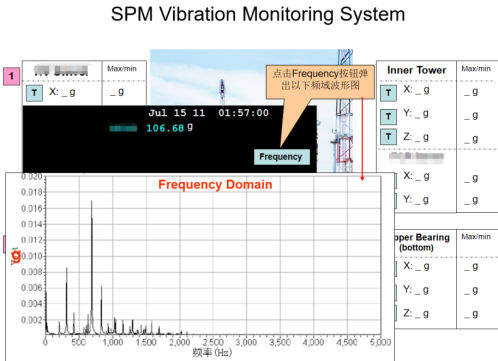Click the Upper Bearing (bottom) panel heading

click(422, 242)
